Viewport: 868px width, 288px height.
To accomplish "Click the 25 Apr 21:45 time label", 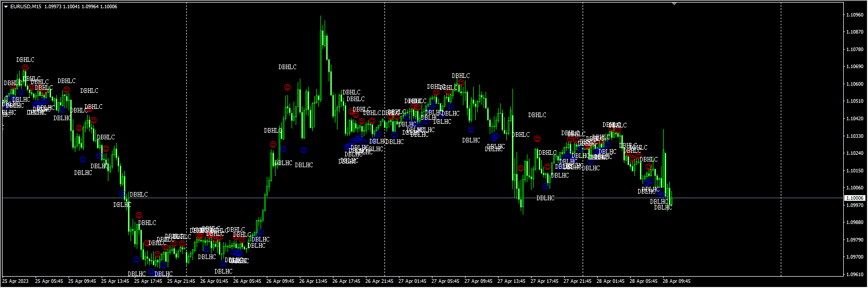I will (181, 281).
